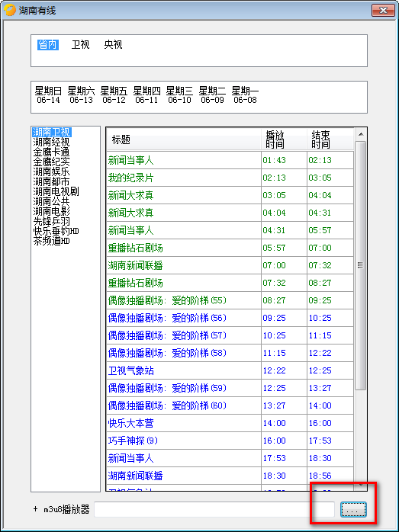Select channel 湖南电影 in list

coord(52,211)
